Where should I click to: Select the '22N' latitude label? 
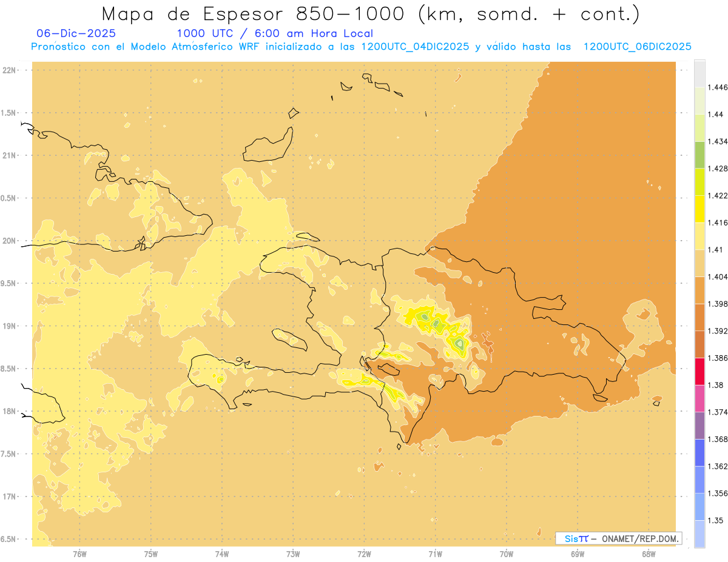click(x=9, y=70)
